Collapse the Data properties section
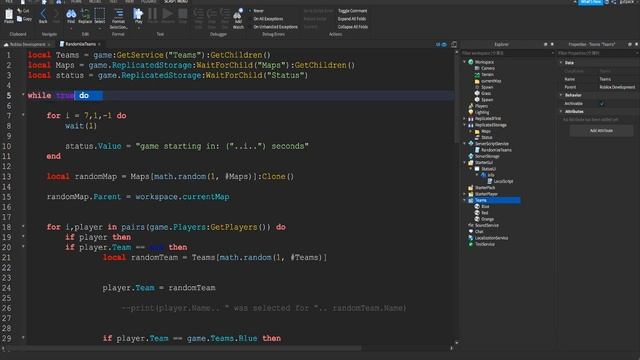Image resolution: width=640 pixels, height=360 pixels. click(561, 62)
